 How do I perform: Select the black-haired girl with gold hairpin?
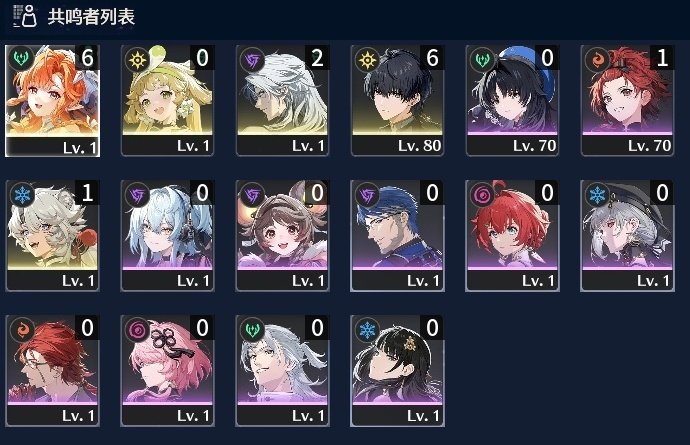(x=397, y=371)
